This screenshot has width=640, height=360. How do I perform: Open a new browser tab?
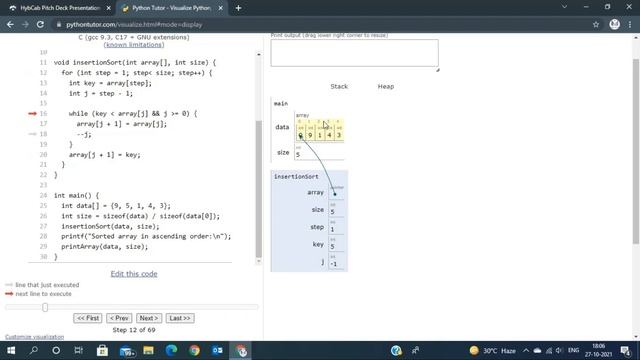(x=238, y=8)
